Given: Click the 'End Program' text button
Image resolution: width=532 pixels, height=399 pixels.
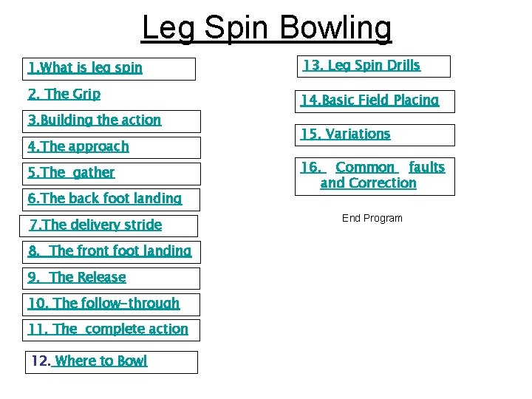Looking at the screenshot, I should (x=372, y=218).
